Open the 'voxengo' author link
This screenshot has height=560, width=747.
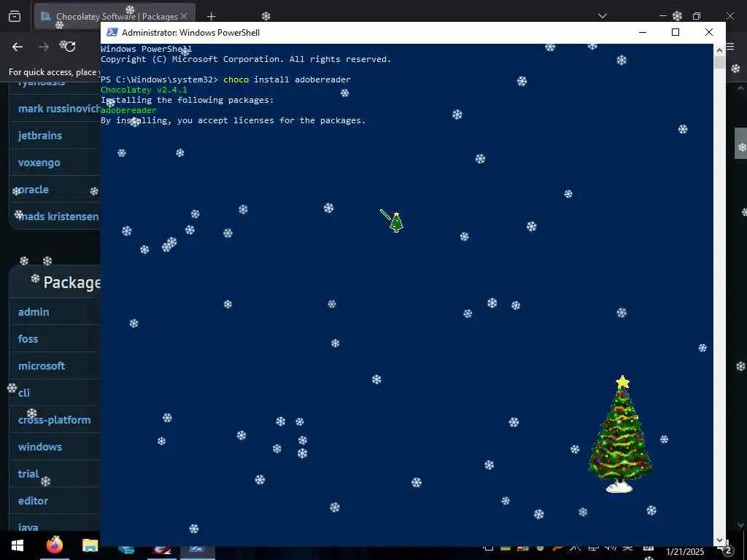39,163
